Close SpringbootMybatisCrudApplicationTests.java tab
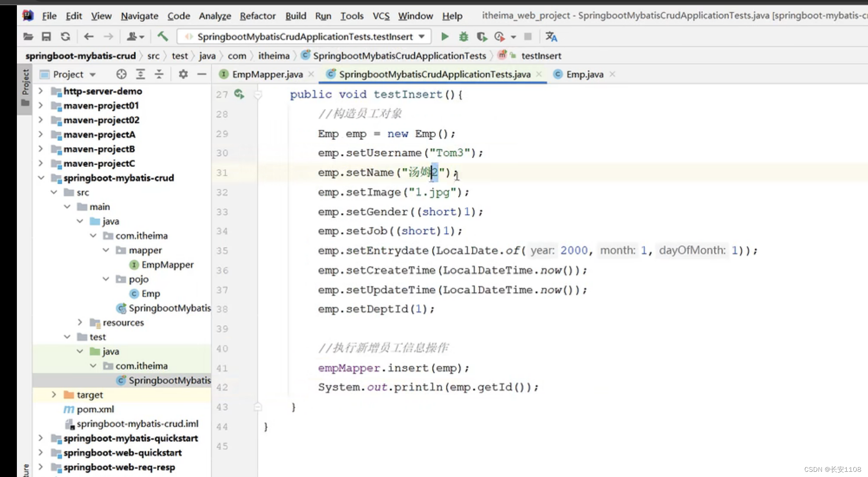The width and height of the screenshot is (868, 477). pyautogui.click(x=539, y=74)
